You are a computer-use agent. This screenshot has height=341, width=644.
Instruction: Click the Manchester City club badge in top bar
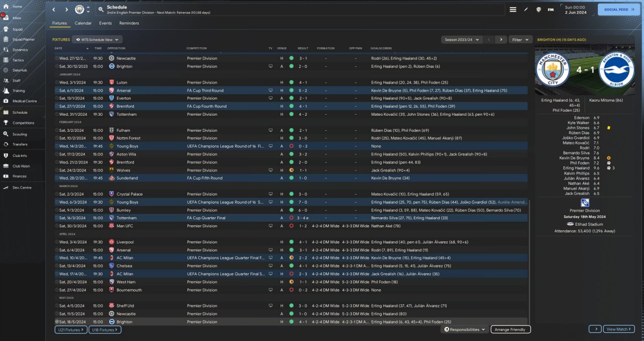(79, 10)
